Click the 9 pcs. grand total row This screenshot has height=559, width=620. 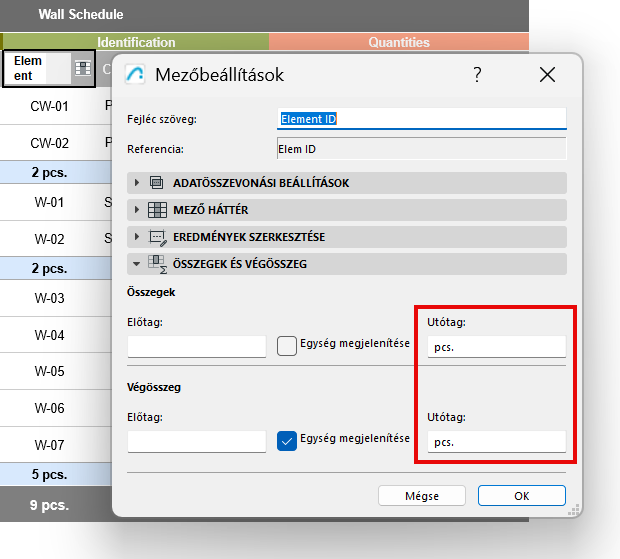point(56,504)
